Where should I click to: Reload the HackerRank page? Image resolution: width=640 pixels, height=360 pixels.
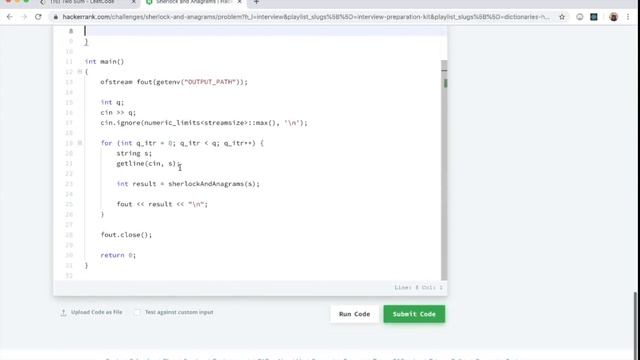(x=38, y=17)
